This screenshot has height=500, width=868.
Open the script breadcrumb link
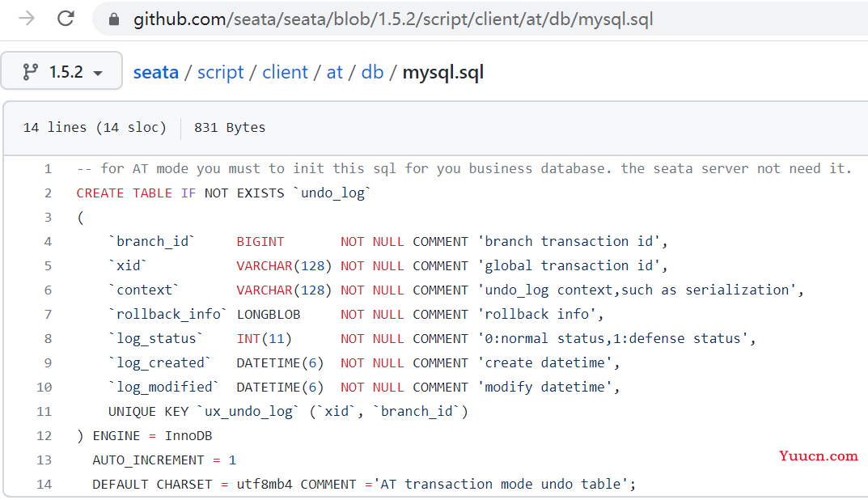pyautogui.click(x=220, y=72)
